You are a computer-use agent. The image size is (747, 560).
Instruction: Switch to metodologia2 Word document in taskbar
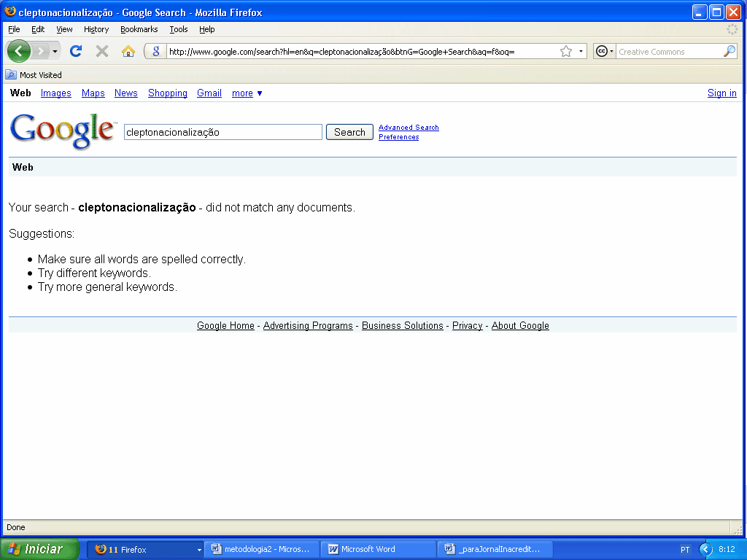coord(262,550)
